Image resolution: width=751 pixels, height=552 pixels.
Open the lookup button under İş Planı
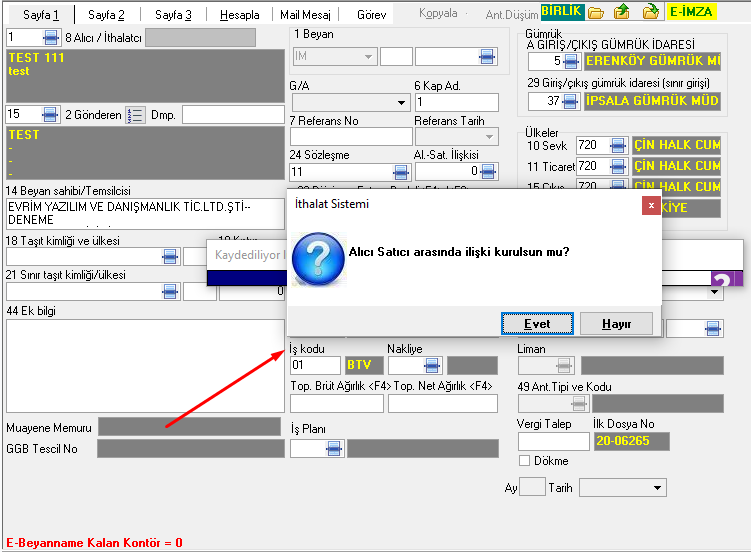coord(333,448)
